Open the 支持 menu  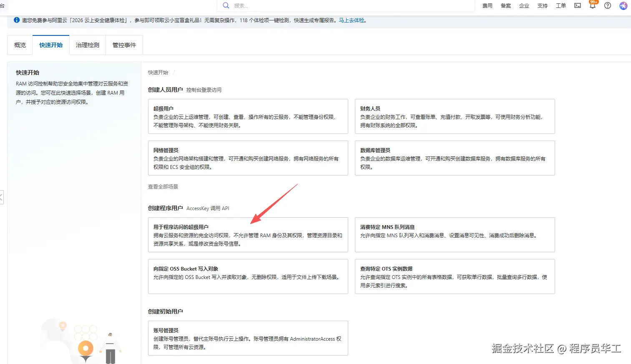tap(542, 5)
